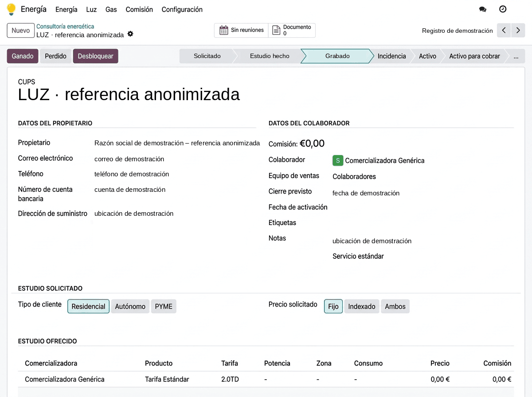
Task: Click the calendar icon for Sin reuniones
Action: (224, 30)
